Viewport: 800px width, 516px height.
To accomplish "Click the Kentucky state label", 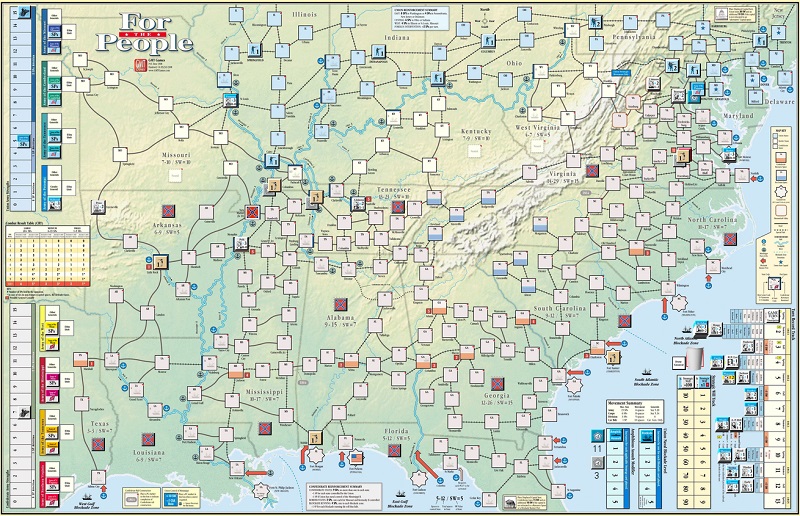I will point(476,134).
